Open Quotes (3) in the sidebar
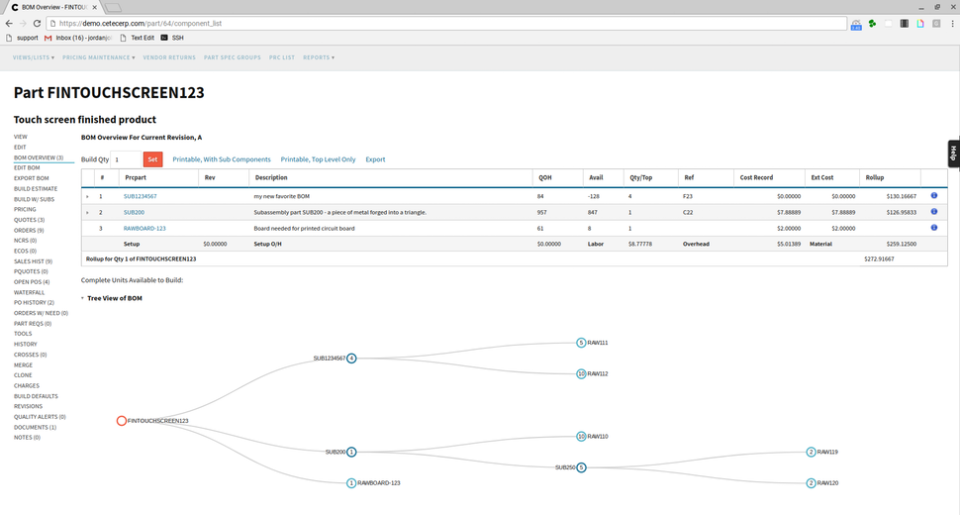The image size is (960, 515). coord(29,220)
